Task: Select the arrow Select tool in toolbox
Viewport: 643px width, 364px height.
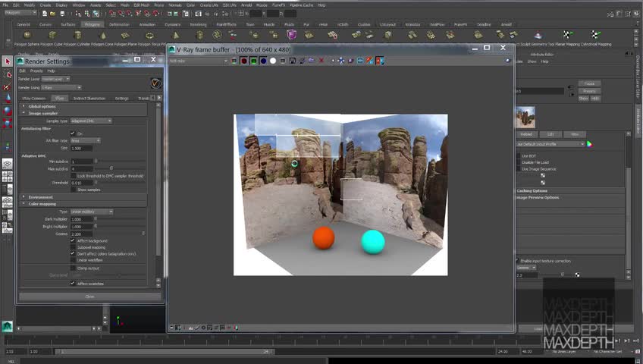Action: coord(8,61)
